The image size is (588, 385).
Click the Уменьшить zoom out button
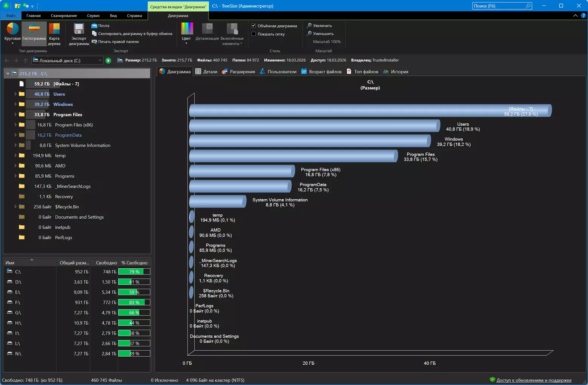[x=320, y=34]
